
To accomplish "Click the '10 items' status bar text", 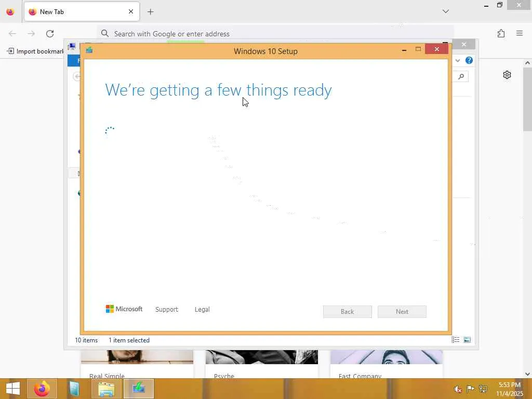I will (86, 340).
